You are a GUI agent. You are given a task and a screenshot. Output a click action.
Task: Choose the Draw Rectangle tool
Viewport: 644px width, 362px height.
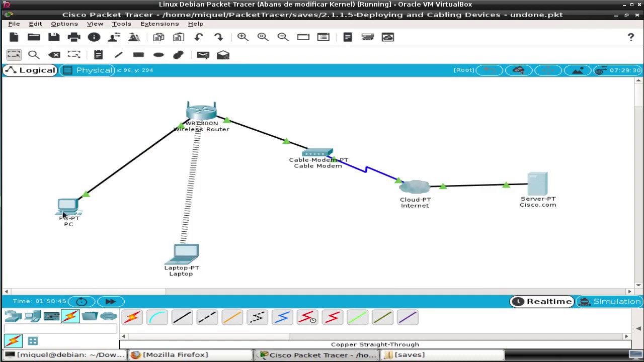tap(138, 55)
